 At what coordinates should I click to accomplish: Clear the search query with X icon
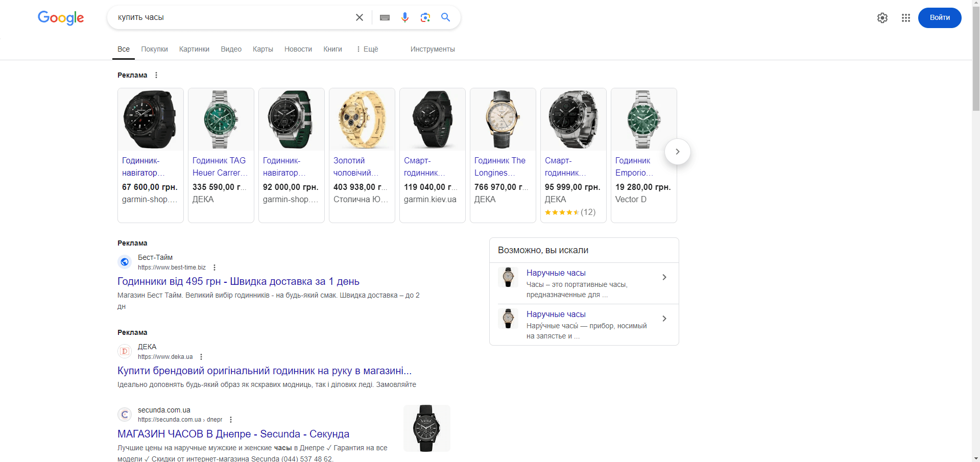[x=360, y=17]
